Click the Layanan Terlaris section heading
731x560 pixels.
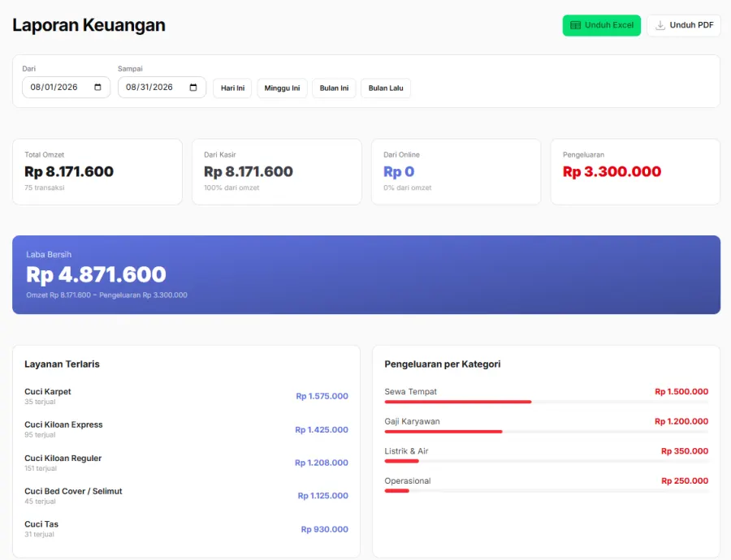click(62, 364)
